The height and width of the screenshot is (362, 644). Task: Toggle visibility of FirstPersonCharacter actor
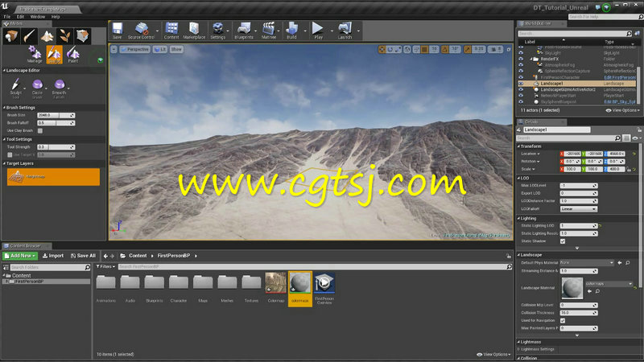pos(521,77)
